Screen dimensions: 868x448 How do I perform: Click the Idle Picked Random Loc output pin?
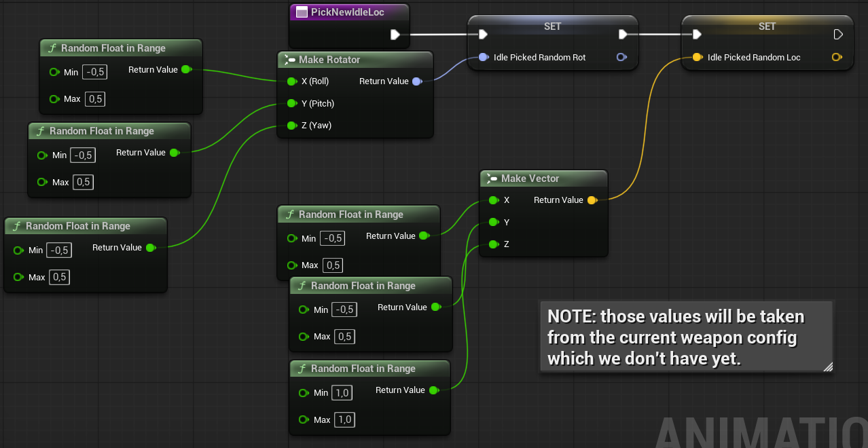[x=837, y=58]
